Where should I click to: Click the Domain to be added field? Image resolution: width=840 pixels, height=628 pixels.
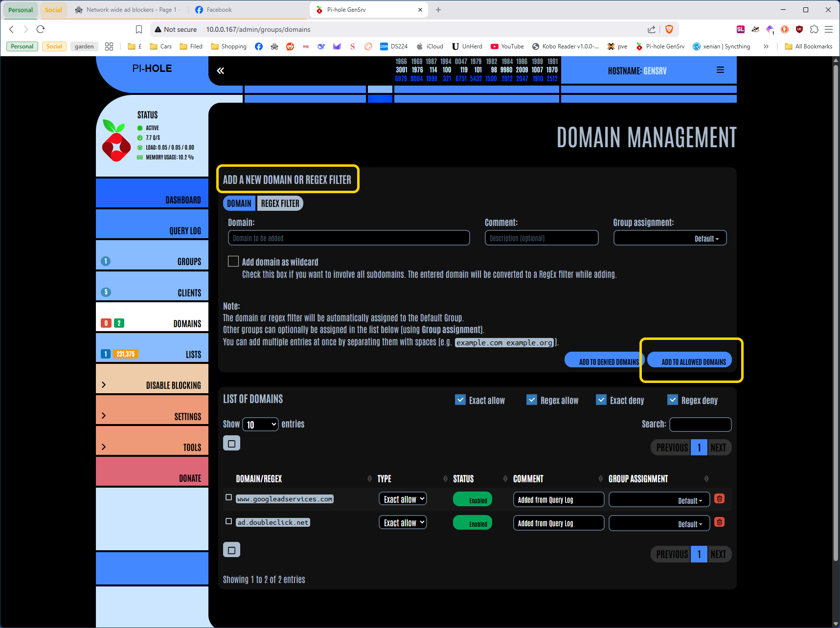[x=349, y=238]
